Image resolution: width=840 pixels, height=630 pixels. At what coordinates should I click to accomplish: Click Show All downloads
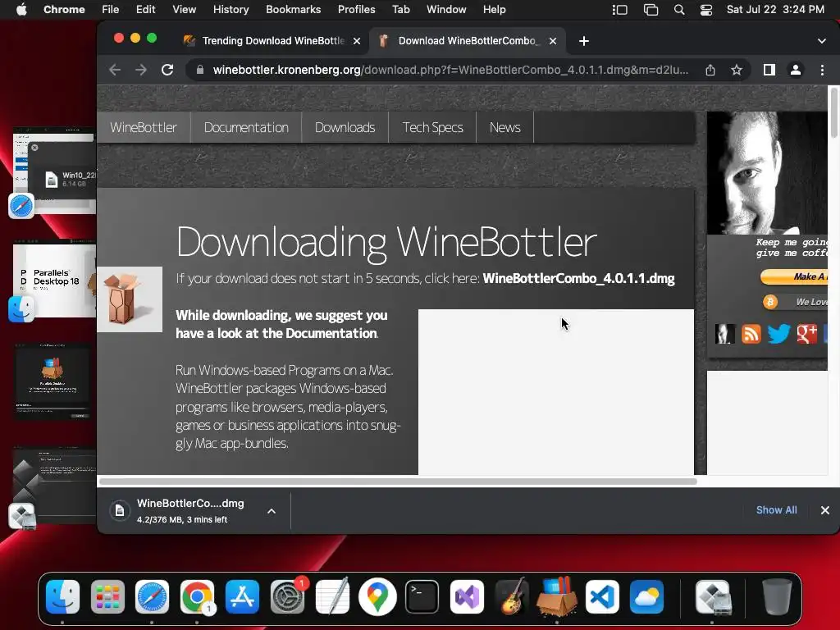[776, 510]
